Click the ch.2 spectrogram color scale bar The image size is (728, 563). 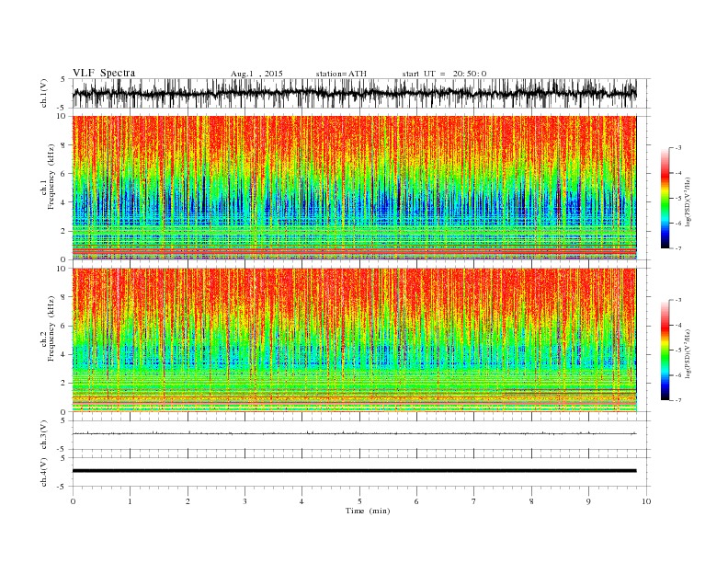pos(665,350)
